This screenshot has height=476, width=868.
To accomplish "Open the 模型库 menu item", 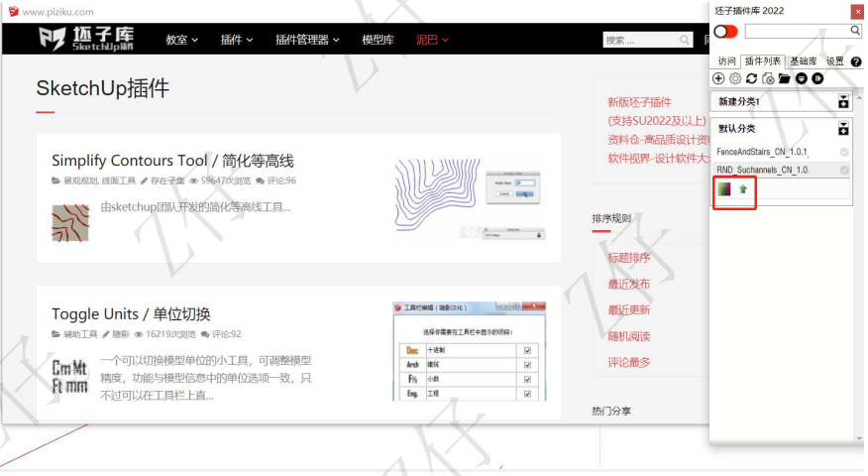I will (378, 40).
